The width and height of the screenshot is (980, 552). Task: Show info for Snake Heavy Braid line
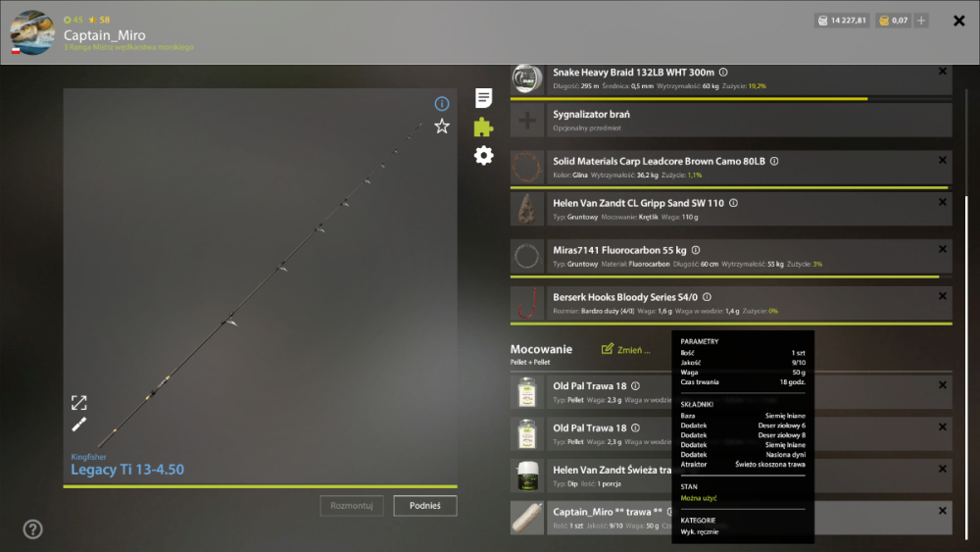coord(723,73)
